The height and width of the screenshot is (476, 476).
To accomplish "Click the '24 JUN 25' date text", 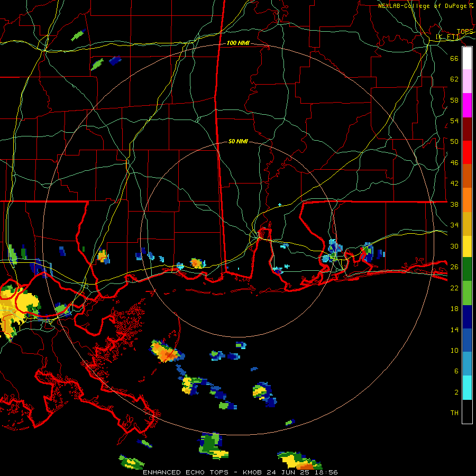I will [288, 472].
